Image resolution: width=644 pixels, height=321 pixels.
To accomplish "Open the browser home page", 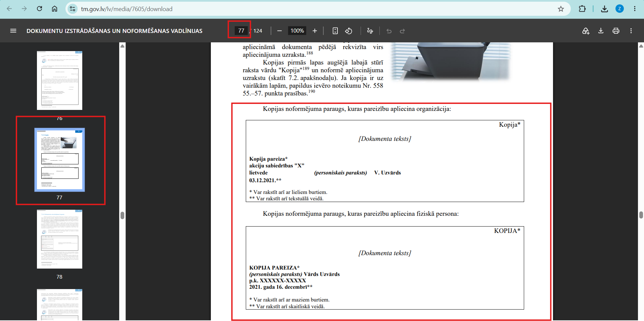I will click(54, 9).
